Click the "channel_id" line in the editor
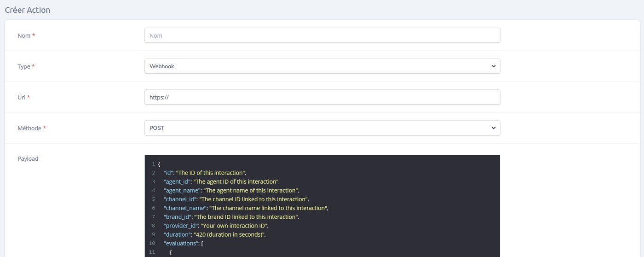Screen dimensions: 644x257 [x=235, y=199]
